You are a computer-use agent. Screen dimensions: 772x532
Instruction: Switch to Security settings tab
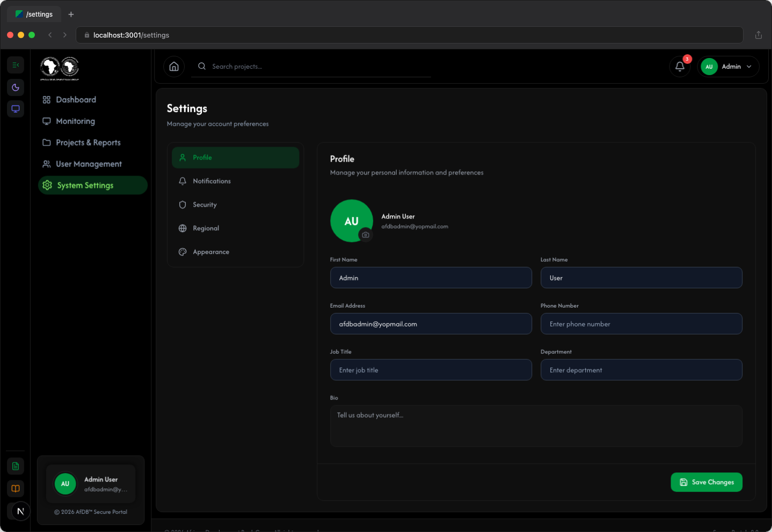pyautogui.click(x=235, y=205)
